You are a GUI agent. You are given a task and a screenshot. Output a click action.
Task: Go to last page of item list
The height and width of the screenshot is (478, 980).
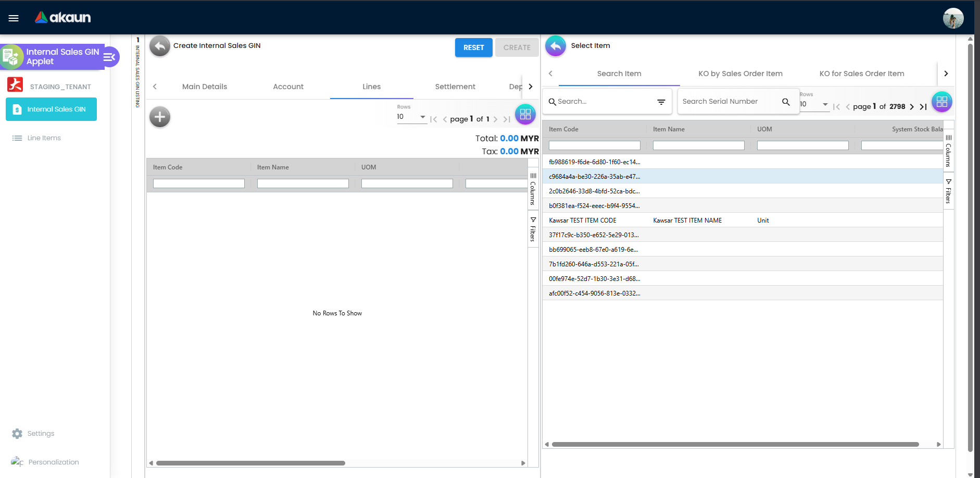coord(923,107)
